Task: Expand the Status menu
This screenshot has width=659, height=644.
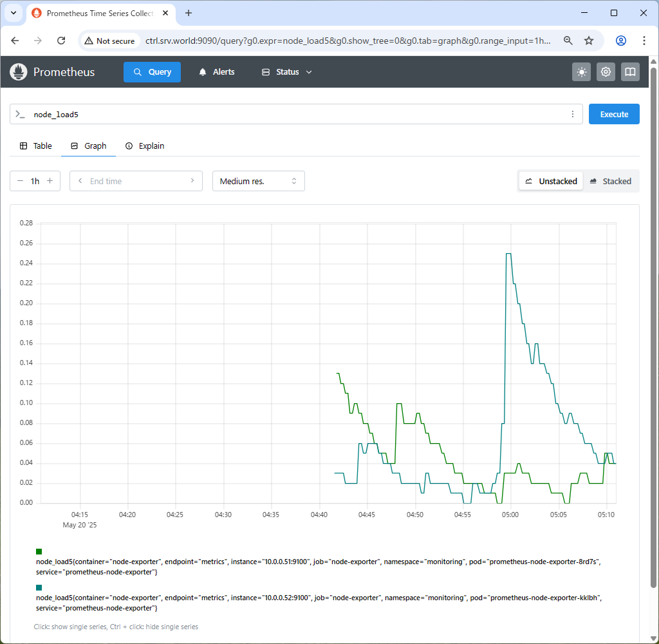Action: click(x=287, y=72)
